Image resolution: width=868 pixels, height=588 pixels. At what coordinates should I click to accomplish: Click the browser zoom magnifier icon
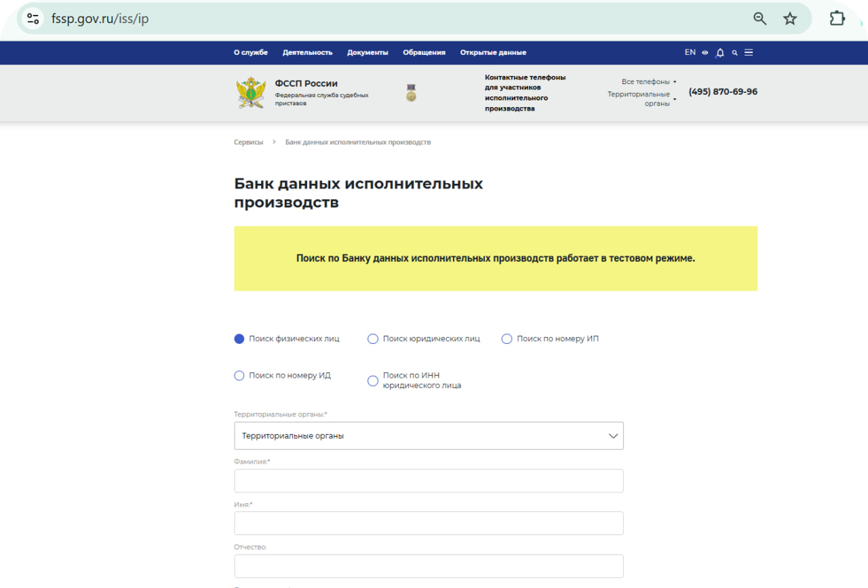pos(760,19)
